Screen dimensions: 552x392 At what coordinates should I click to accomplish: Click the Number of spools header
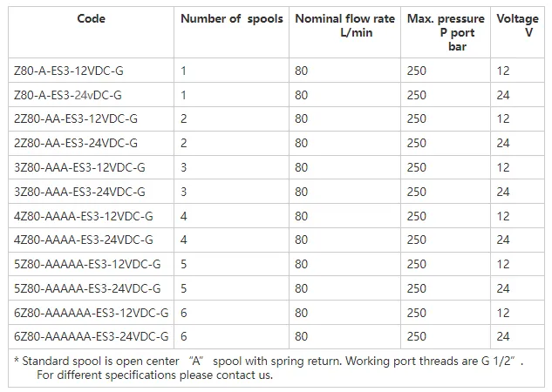pyautogui.click(x=231, y=18)
